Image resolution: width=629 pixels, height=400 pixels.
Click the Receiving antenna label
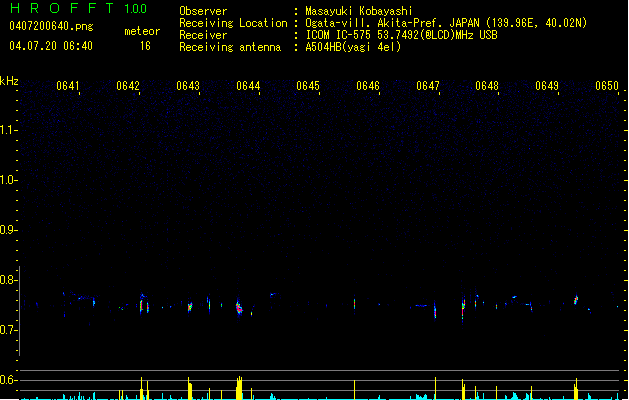click(x=230, y=47)
